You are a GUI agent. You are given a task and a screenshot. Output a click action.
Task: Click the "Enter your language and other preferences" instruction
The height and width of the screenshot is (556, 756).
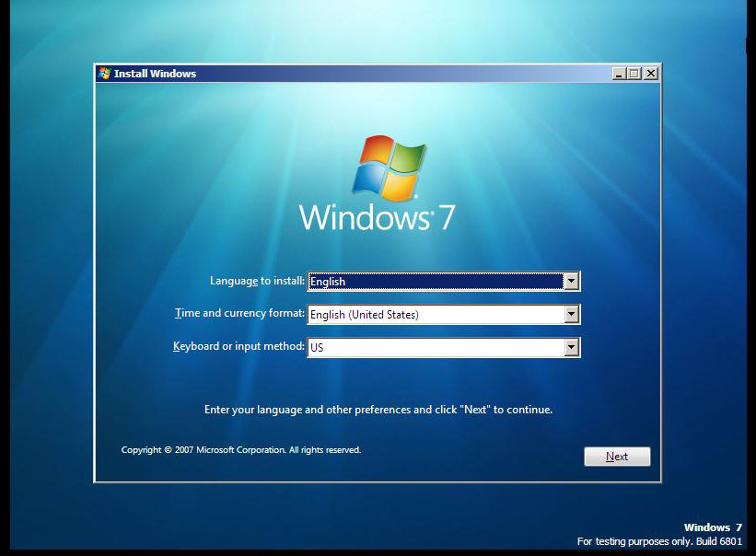[378, 410]
